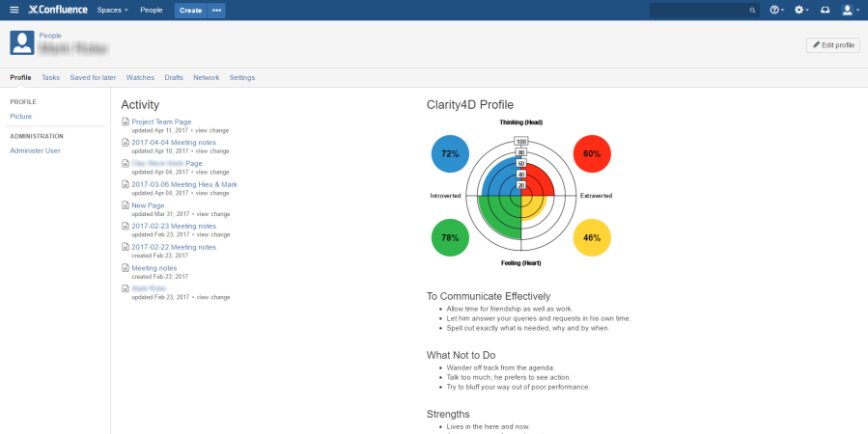Open 2017-02-22 Meeting notes link

click(x=174, y=247)
